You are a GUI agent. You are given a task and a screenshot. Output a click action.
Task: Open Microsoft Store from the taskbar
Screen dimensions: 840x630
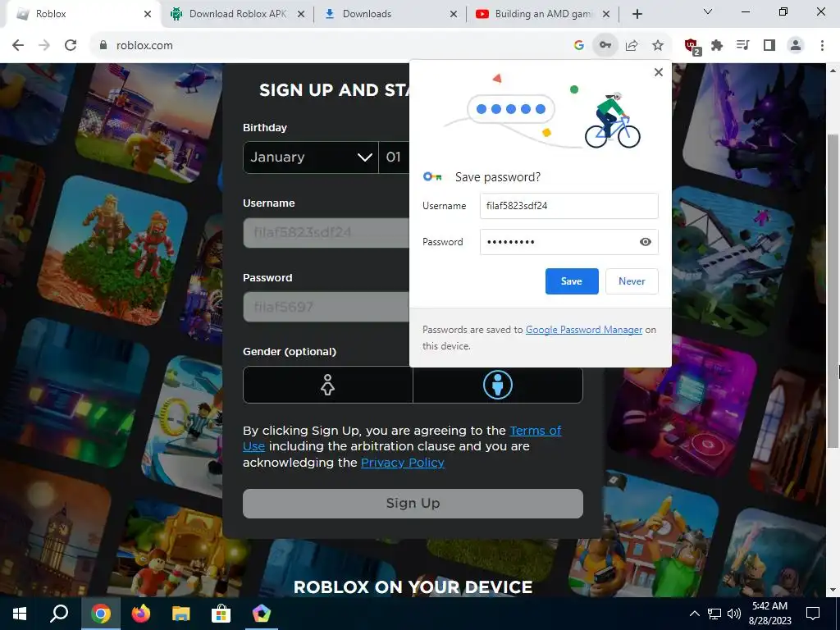pyautogui.click(x=221, y=614)
